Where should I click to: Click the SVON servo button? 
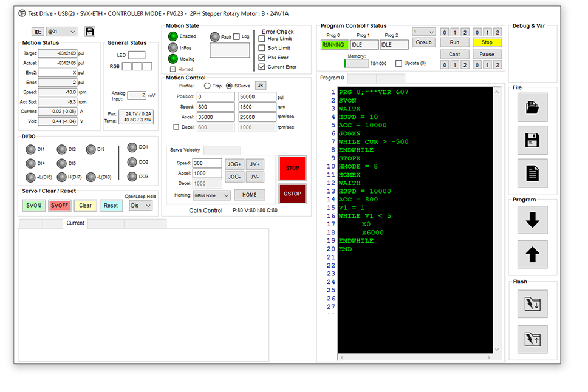33,206
